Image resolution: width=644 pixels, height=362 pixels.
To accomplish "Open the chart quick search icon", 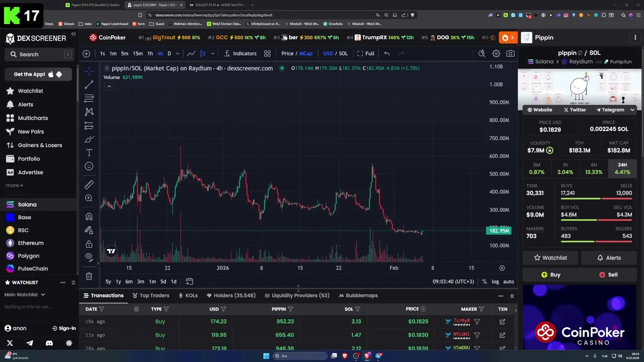I will tap(482, 53).
